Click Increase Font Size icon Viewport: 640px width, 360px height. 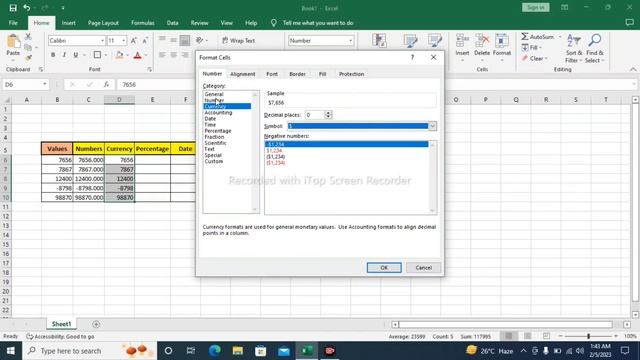134,40
